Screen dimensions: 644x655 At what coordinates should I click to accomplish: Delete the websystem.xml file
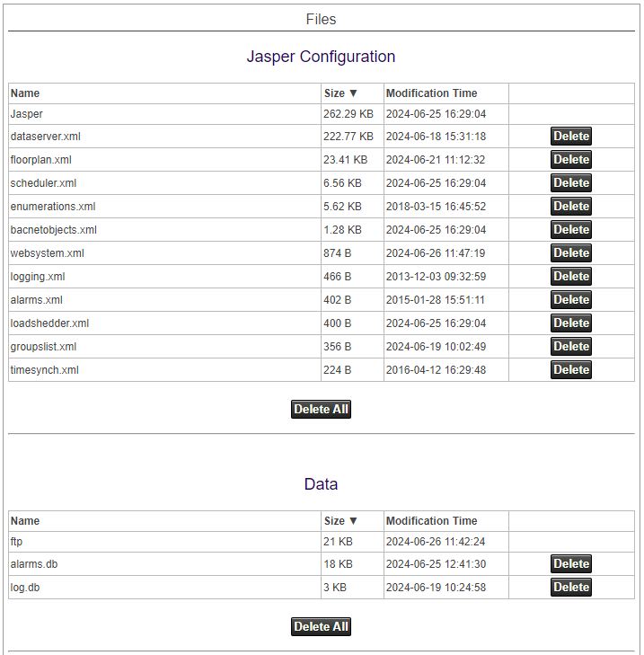pos(570,253)
